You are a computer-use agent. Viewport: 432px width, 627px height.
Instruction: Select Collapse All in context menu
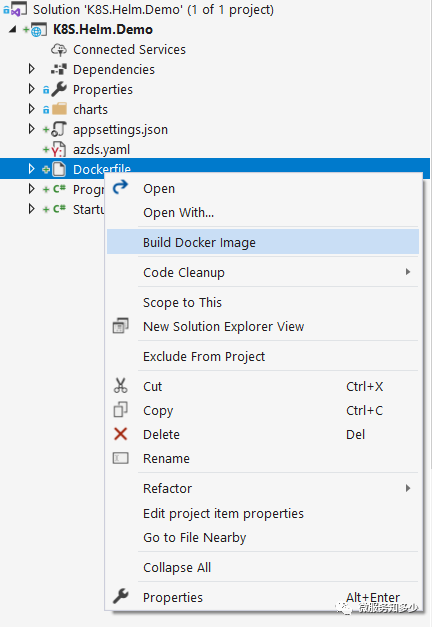177,567
